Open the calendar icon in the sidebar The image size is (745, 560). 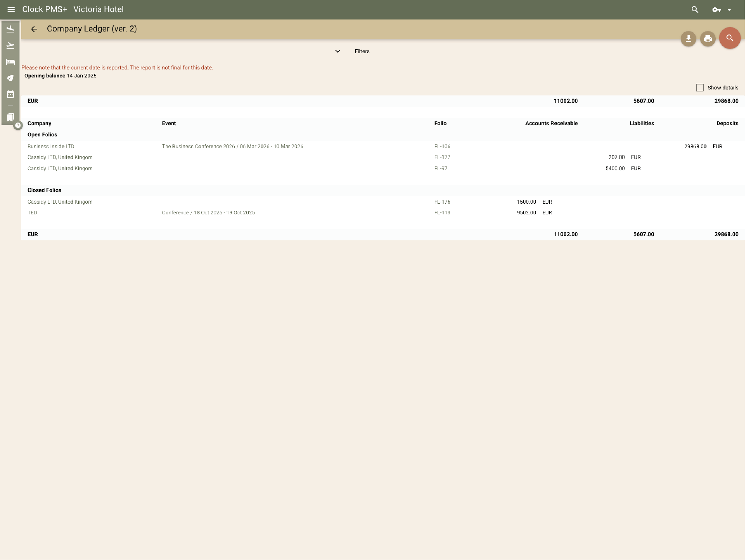[10, 95]
